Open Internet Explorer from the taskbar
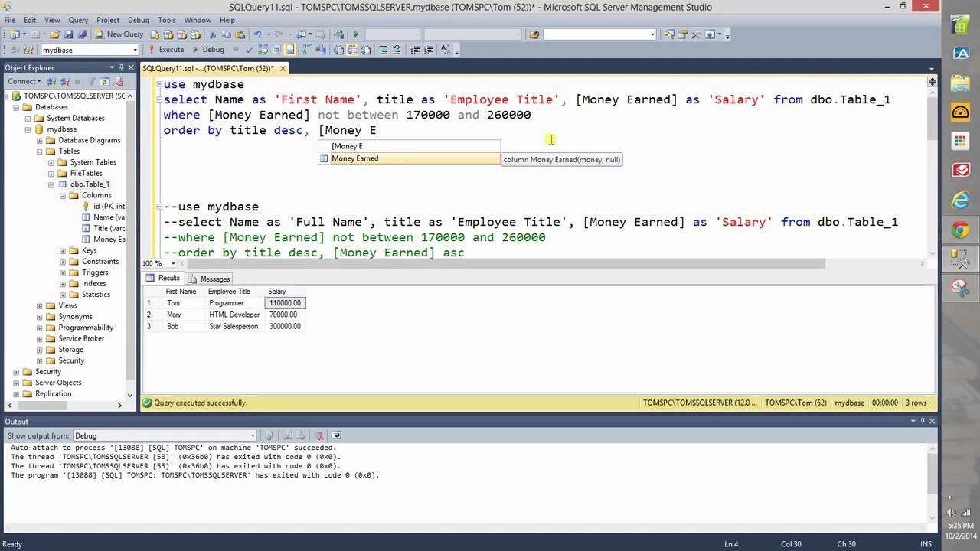Image resolution: width=980 pixels, height=551 pixels. (960, 200)
